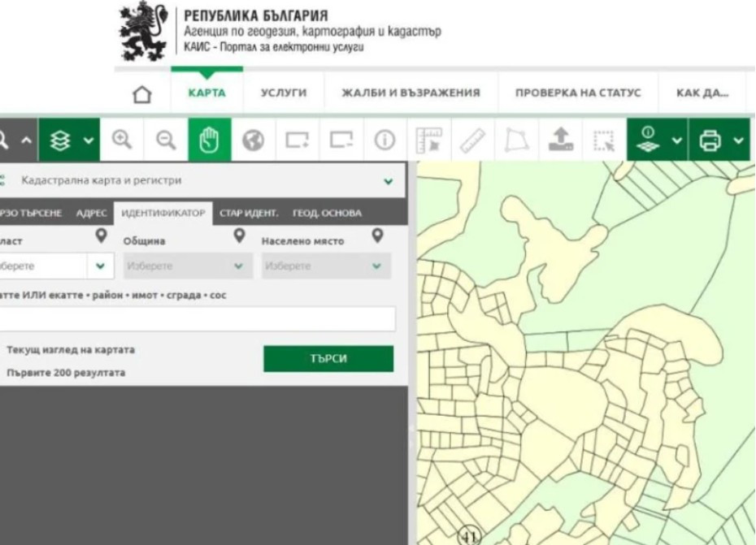The image size is (756, 545).
Task: Click the zoom out magnifier tool
Action: [166, 141]
